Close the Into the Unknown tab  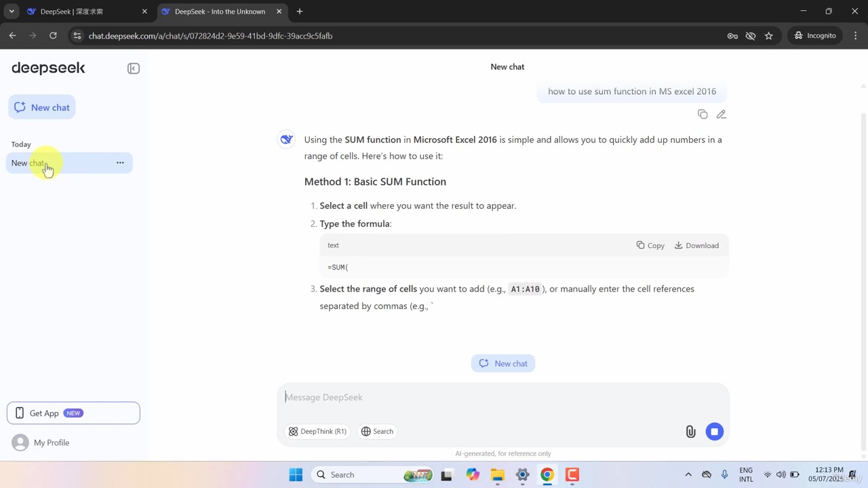[279, 12]
